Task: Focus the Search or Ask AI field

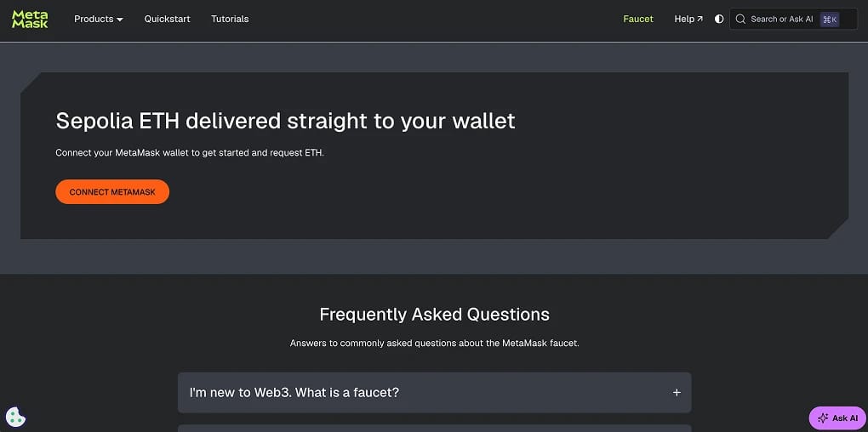Action: pyautogui.click(x=793, y=19)
